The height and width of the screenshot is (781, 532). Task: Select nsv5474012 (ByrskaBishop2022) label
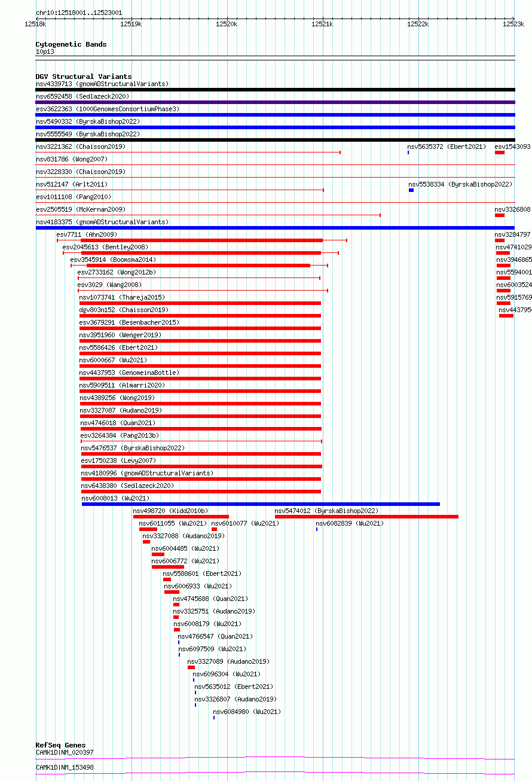click(326, 511)
